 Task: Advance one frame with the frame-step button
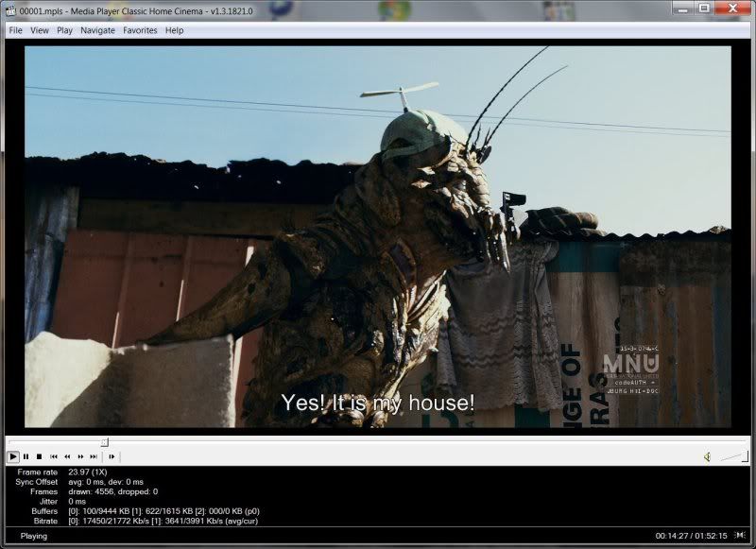pos(112,456)
